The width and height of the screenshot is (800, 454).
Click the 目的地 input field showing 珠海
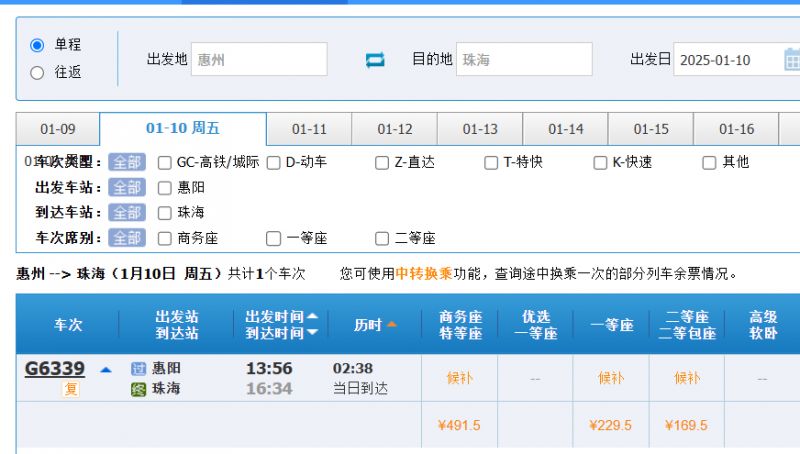524,60
